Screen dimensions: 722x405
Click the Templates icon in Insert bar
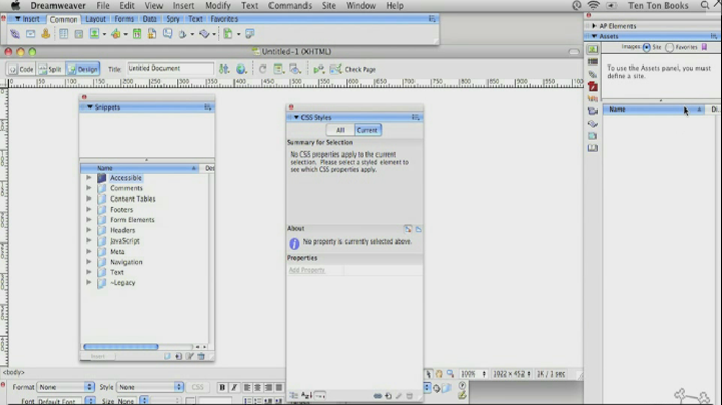[x=228, y=34]
